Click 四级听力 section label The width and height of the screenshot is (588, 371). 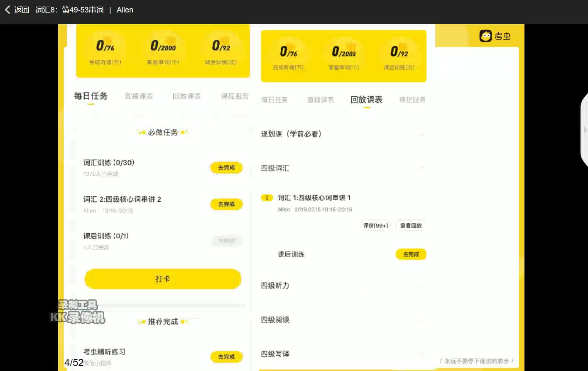(x=275, y=286)
